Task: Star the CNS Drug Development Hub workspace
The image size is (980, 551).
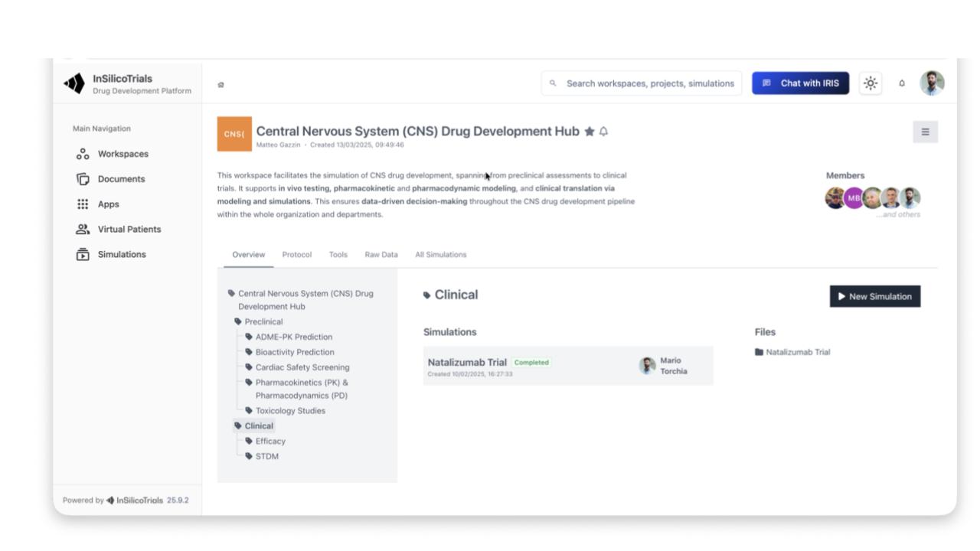Action: 589,132
